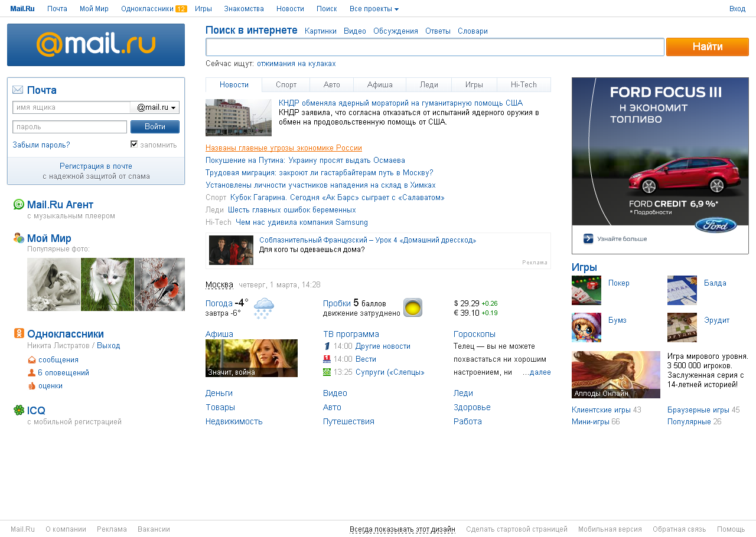Click the @mail.ru logo banner

[x=96, y=45]
